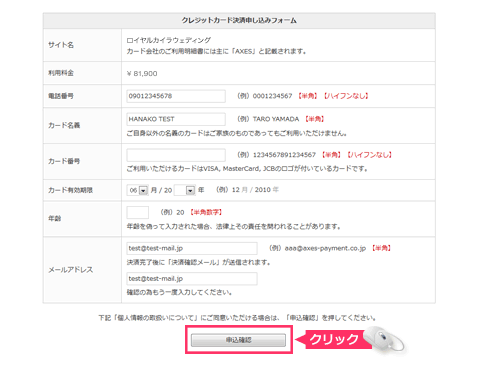Click the 確認の為もう一度入力してください note

pos(179,292)
